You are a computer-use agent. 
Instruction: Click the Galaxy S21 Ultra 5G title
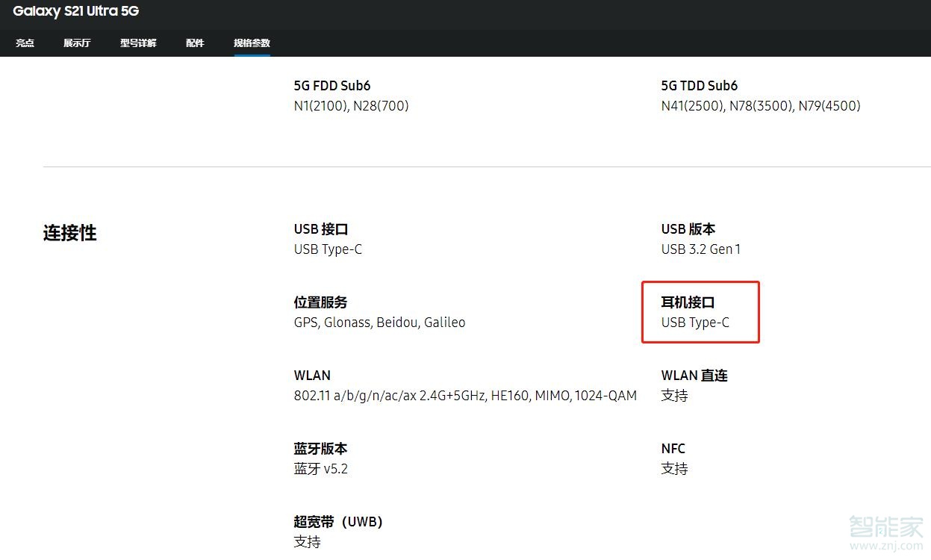click(76, 11)
